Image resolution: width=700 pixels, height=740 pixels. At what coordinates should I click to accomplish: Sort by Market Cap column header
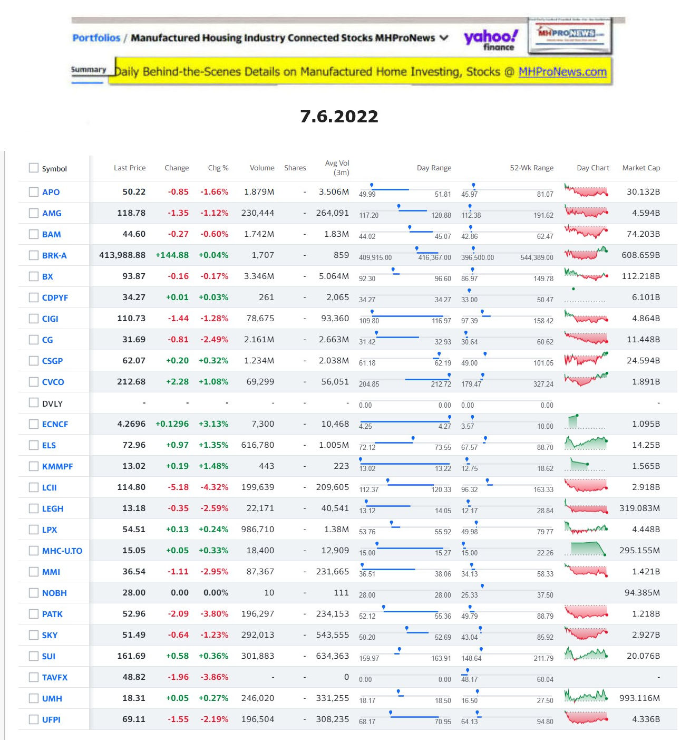(641, 168)
